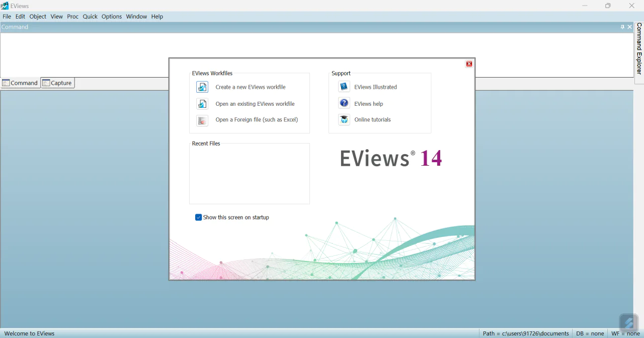
Task: Open the View menu
Action: point(56,17)
